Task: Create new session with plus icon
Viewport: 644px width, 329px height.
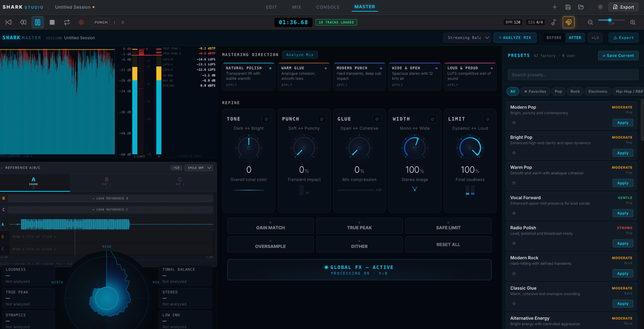Action: [x=555, y=7]
